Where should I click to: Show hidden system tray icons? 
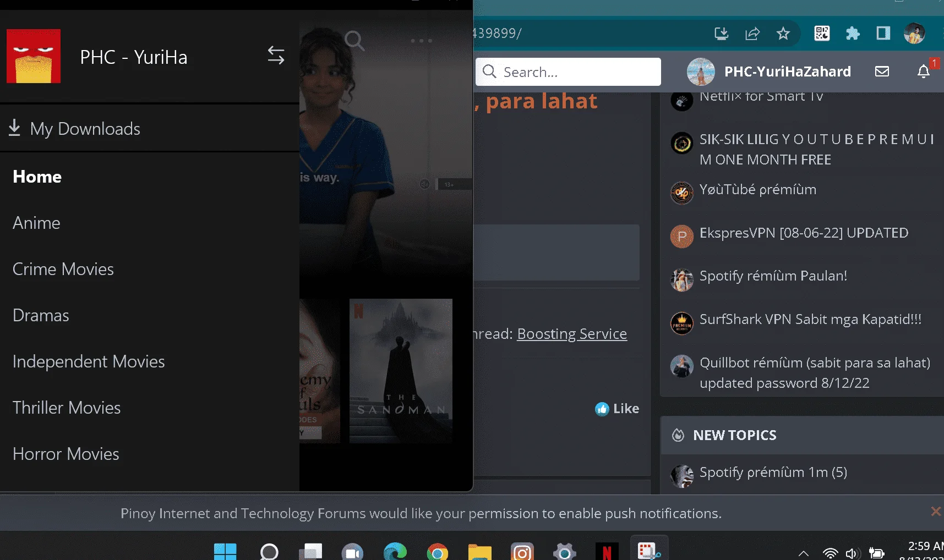(x=804, y=553)
